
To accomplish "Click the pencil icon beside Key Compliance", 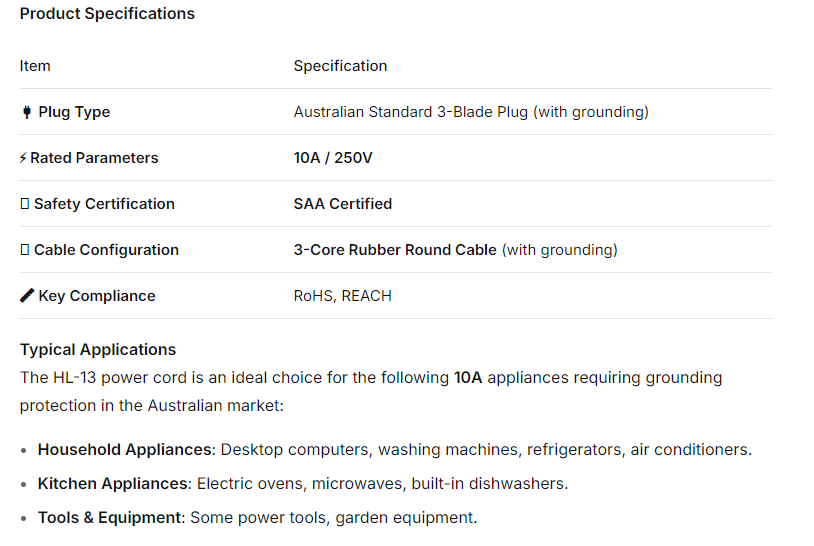I will pyautogui.click(x=27, y=296).
